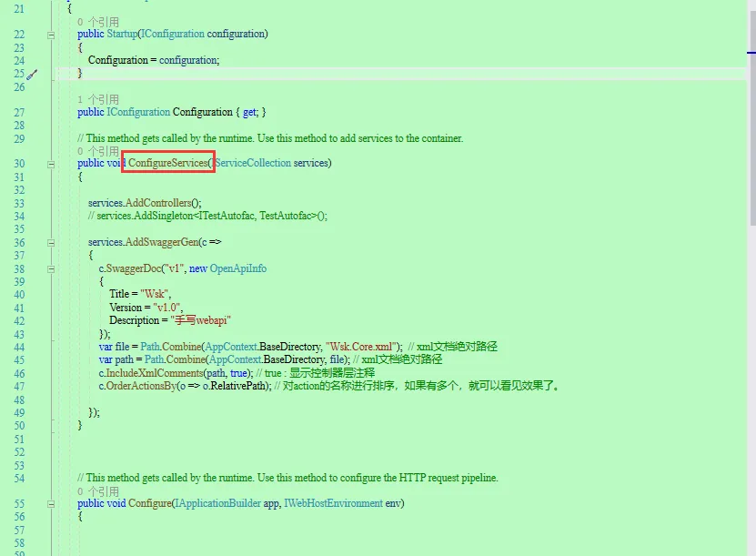This screenshot has width=756, height=556.
Task: Click the OpenApiInfo type on line 38
Action: pyautogui.click(x=237, y=268)
